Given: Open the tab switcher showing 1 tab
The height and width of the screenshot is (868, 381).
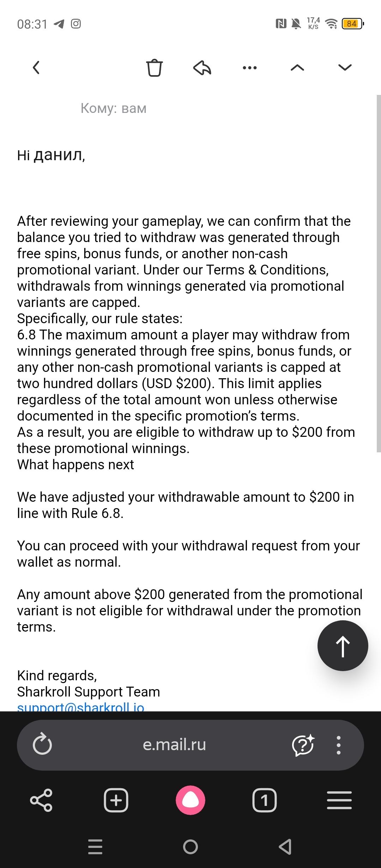Looking at the screenshot, I should tap(265, 800).
